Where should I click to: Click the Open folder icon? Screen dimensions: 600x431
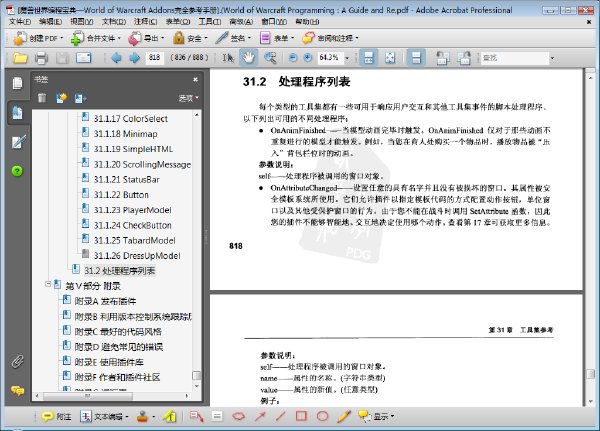(x=20, y=58)
